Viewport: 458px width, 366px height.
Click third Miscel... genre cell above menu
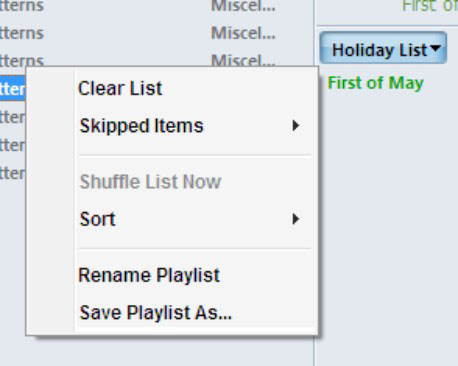243,60
